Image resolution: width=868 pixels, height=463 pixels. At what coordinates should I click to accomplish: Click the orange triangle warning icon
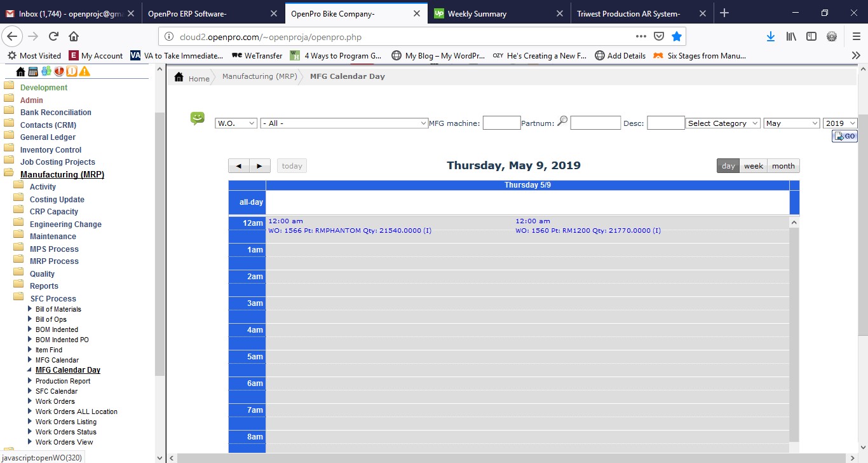pos(85,71)
